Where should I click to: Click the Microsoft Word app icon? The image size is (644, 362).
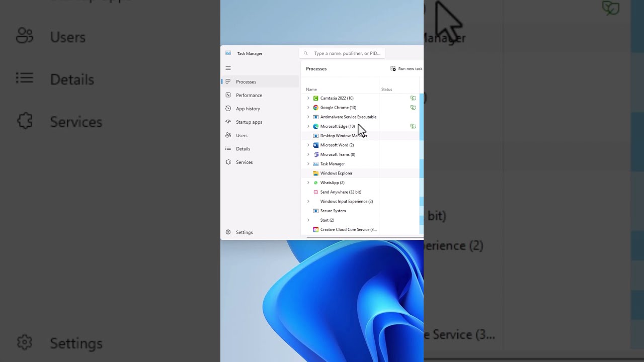point(316,145)
